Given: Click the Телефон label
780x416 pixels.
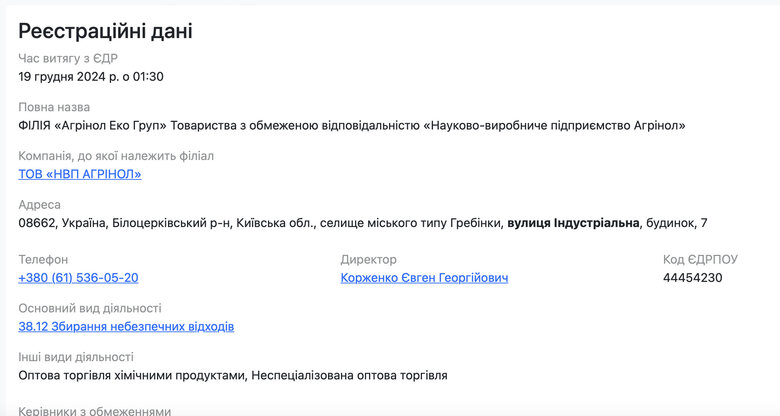Looking at the screenshot, I should pyautogui.click(x=43, y=259).
